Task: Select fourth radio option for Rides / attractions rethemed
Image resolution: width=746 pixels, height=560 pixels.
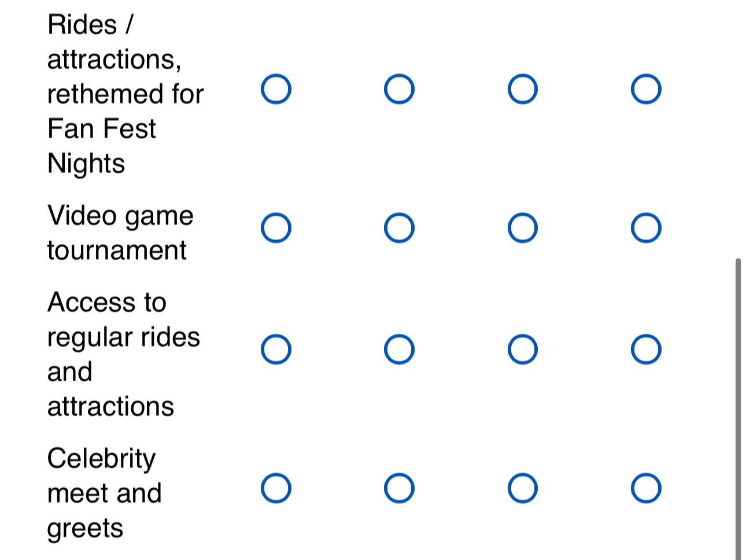Action: tap(646, 89)
